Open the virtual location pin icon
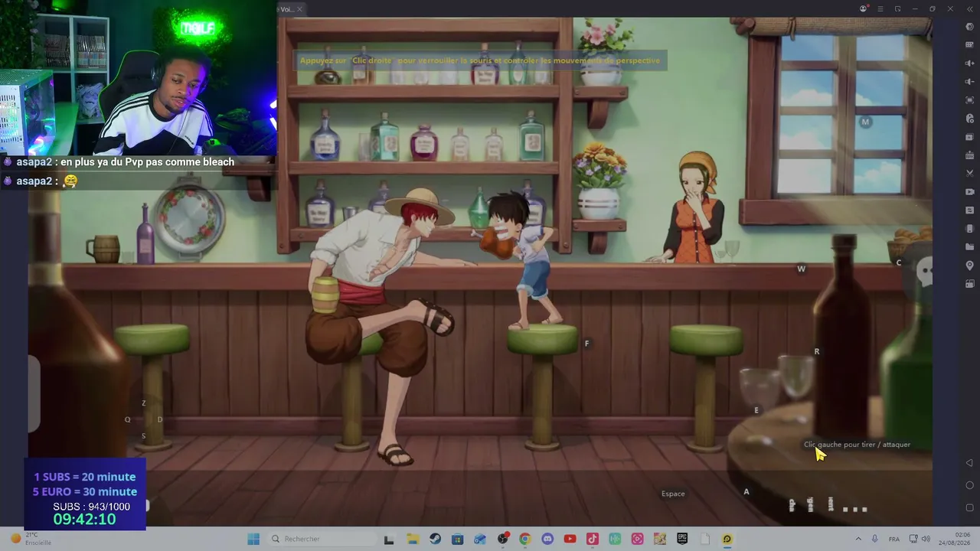Image resolution: width=980 pixels, height=551 pixels. click(969, 266)
